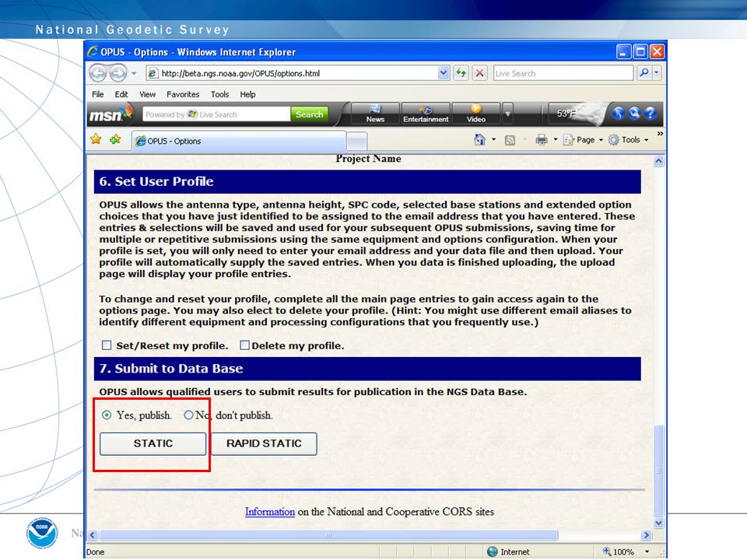
Task: Click the vertical scrollbar thumb
Action: pos(658,471)
